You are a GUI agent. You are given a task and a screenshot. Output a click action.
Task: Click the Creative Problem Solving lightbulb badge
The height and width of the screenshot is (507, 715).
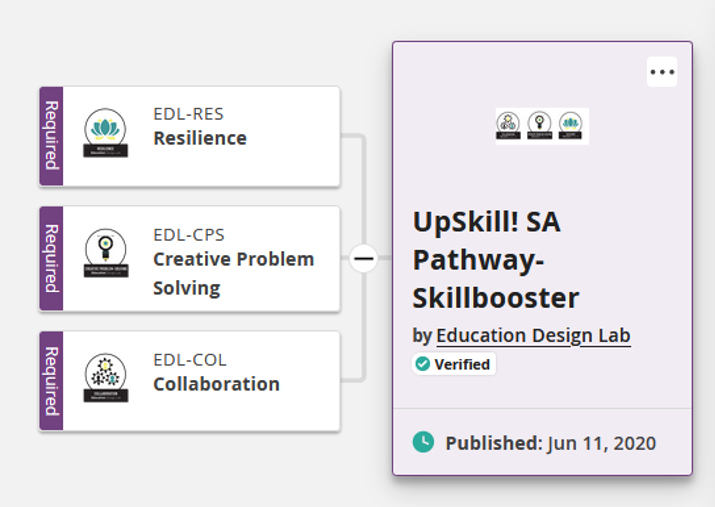click(106, 253)
